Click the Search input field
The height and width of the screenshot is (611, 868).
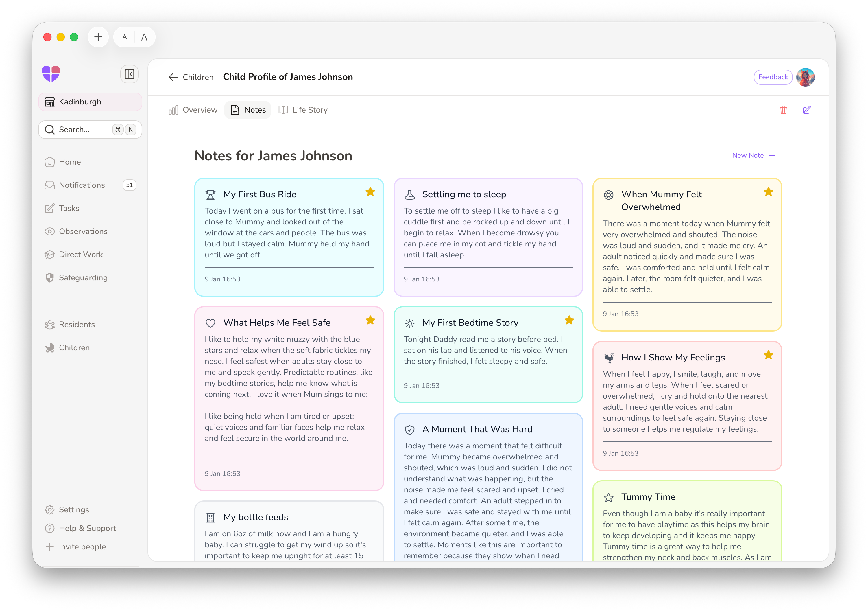click(x=83, y=130)
